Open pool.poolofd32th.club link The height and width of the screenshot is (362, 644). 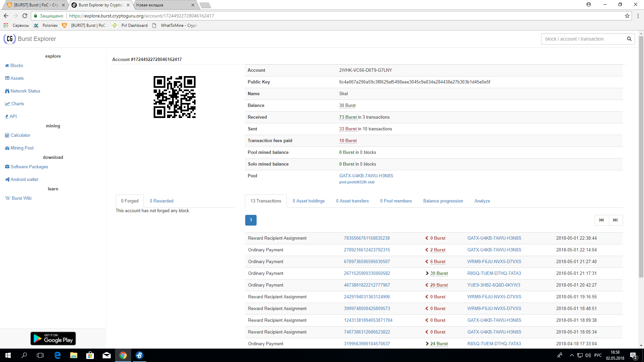[357, 182]
